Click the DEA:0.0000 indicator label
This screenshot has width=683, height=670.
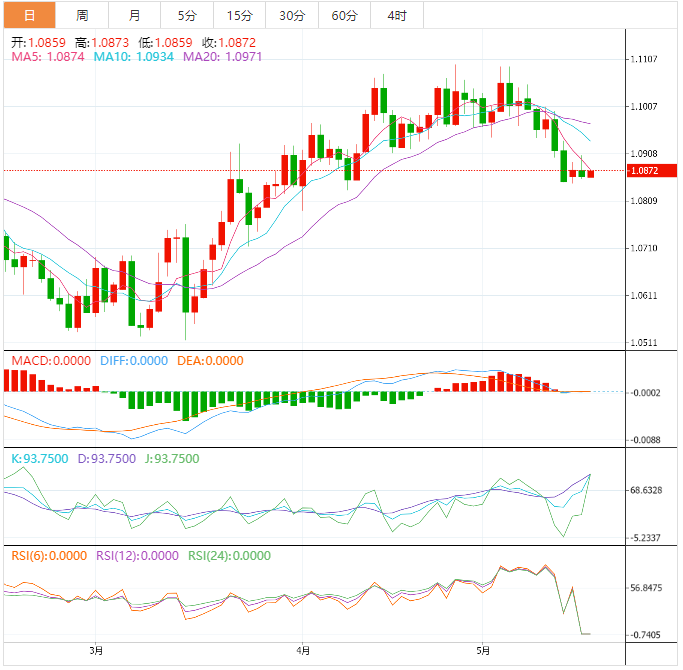pos(210,362)
